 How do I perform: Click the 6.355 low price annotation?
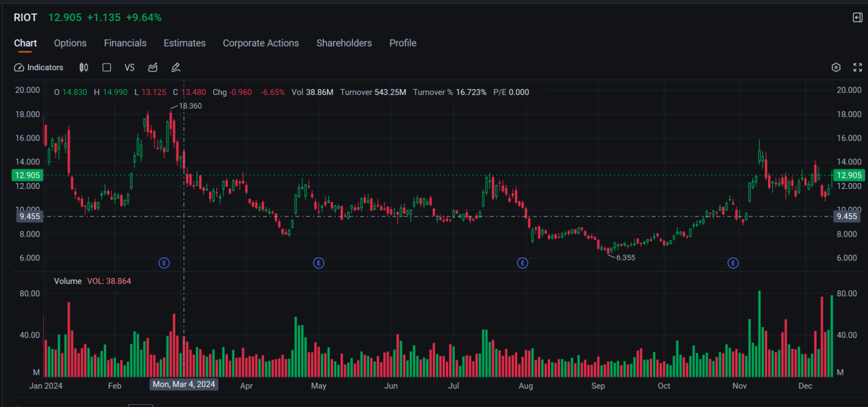[x=626, y=258]
